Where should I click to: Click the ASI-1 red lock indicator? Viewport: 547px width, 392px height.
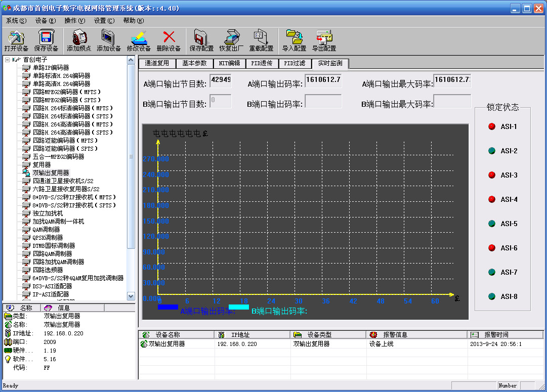[x=492, y=126]
